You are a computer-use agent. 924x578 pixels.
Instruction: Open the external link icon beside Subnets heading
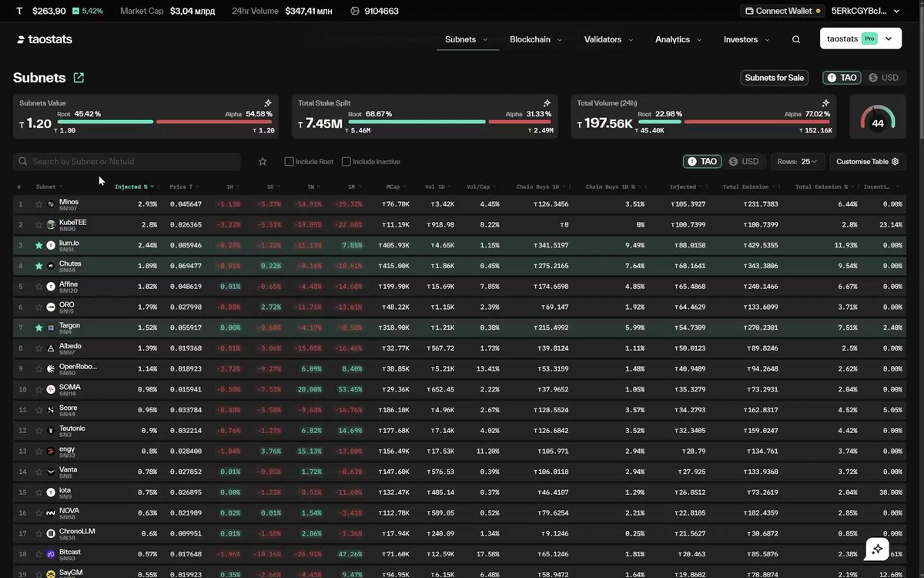[x=79, y=78]
